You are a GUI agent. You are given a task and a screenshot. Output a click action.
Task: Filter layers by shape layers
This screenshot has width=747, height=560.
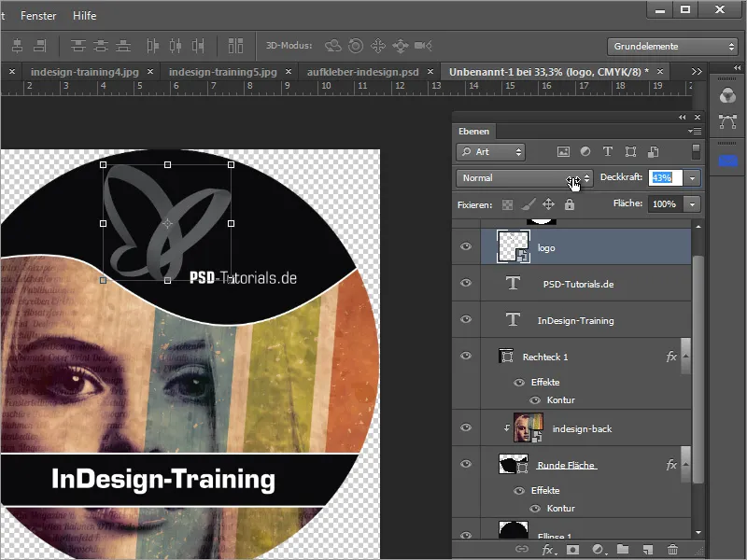point(631,152)
